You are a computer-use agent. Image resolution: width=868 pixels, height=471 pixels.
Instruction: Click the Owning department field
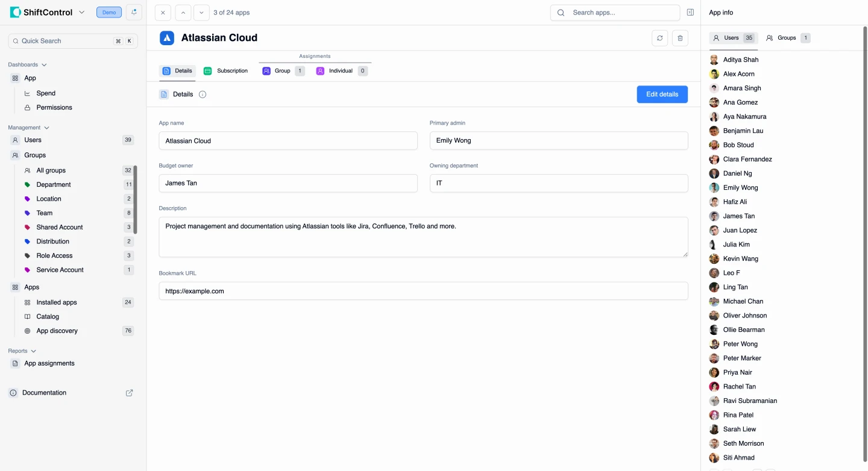pos(559,183)
